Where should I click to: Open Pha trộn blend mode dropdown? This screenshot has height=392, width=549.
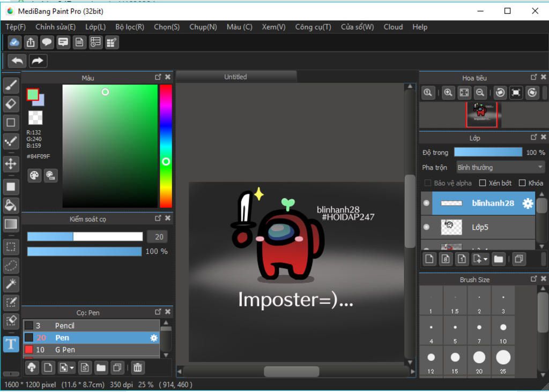tap(500, 168)
